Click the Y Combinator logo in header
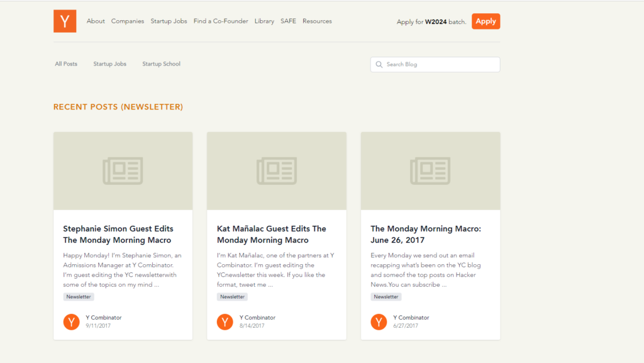 (65, 21)
